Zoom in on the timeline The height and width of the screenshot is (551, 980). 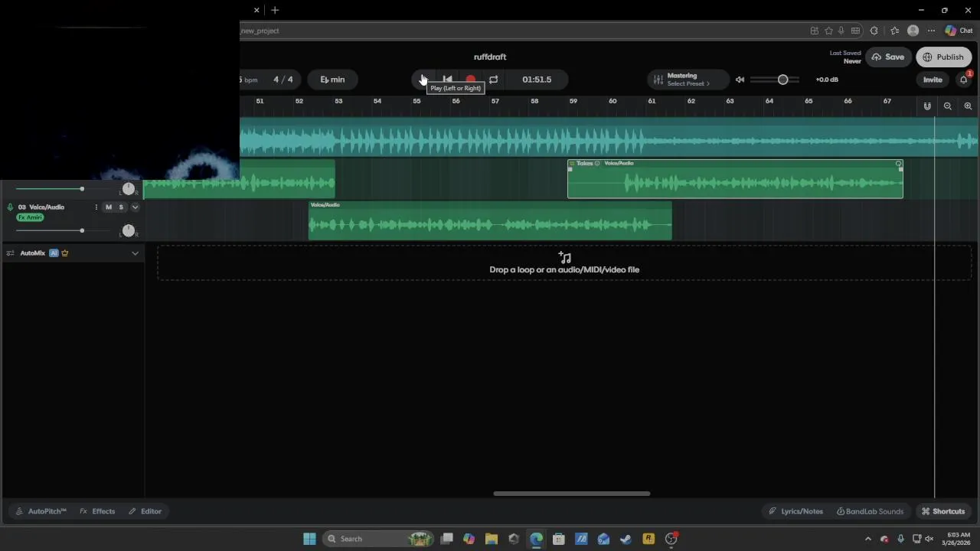coord(968,106)
